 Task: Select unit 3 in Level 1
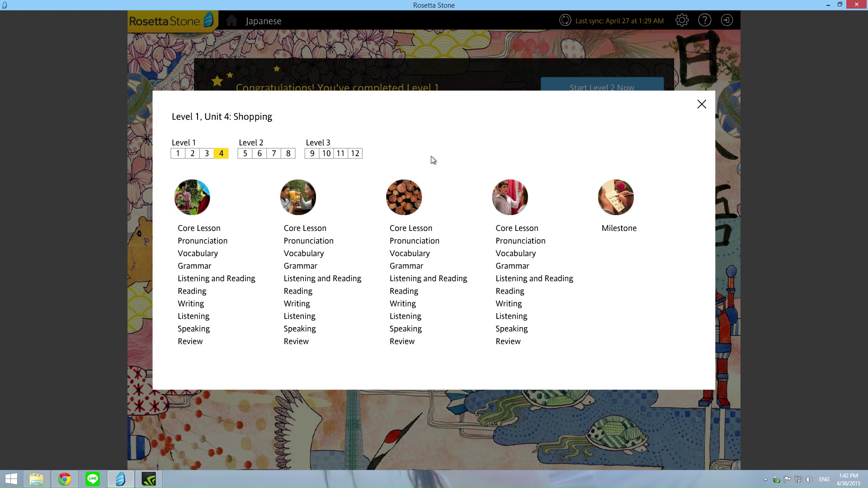point(207,154)
